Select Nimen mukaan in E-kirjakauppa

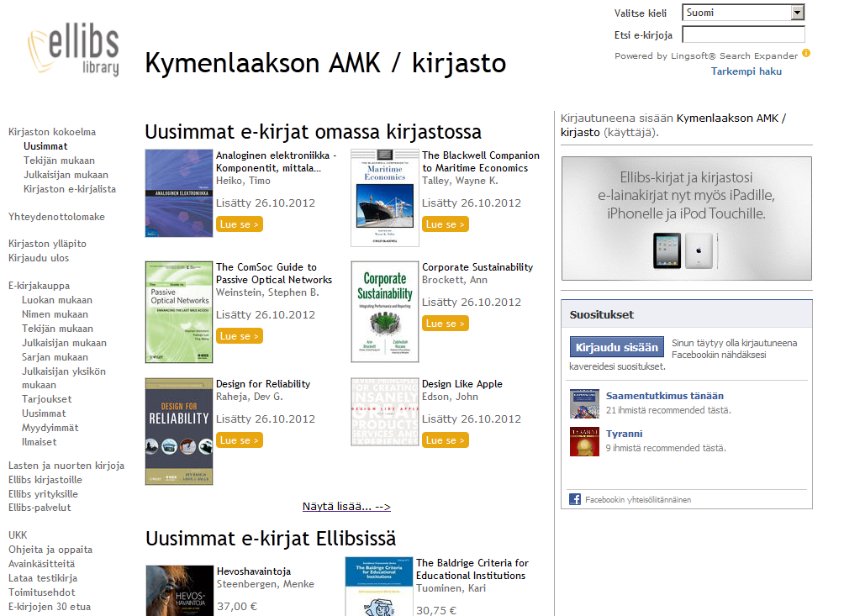pyautogui.click(x=55, y=314)
